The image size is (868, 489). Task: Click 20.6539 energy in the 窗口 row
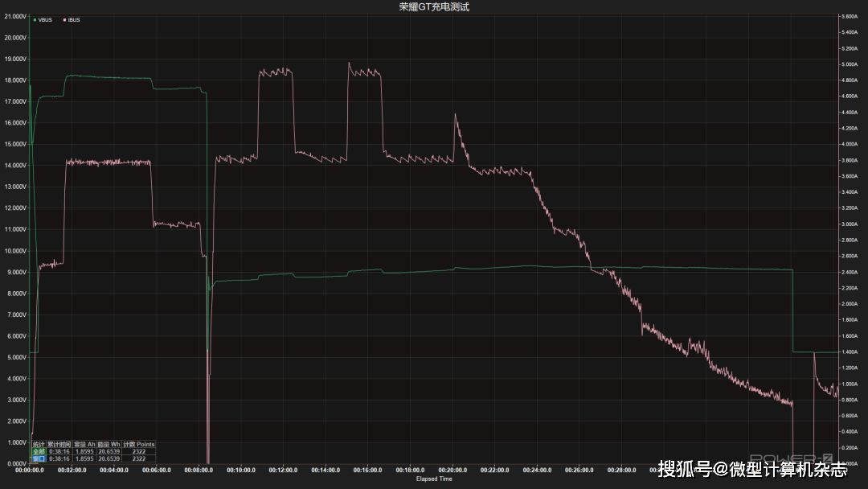(109, 459)
